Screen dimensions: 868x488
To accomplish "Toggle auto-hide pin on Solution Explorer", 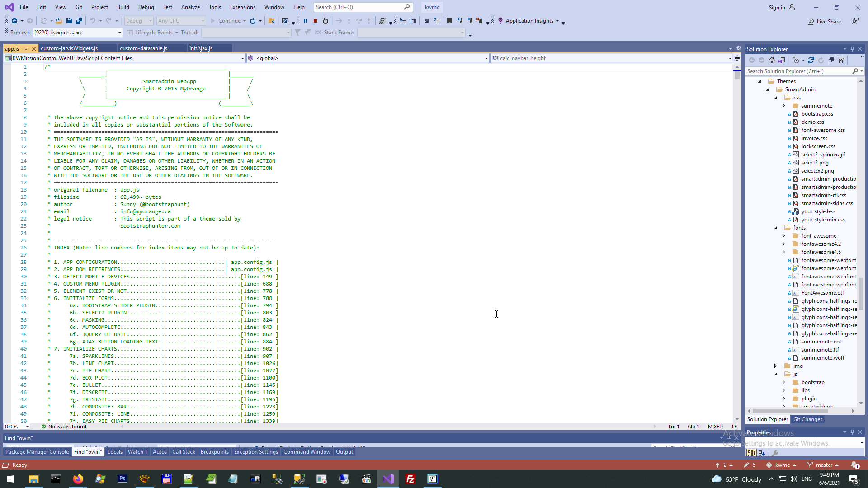I will 852,49.
